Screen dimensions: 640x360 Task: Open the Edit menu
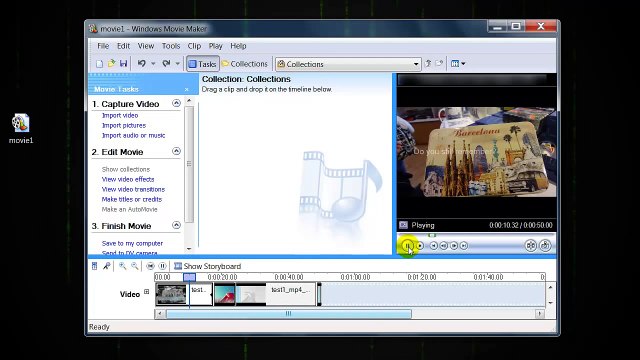(123, 46)
